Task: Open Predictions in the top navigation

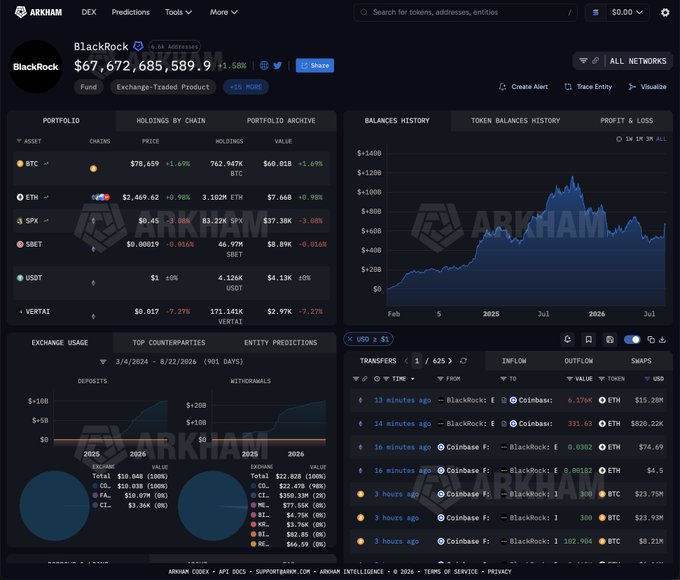Action: coord(131,12)
